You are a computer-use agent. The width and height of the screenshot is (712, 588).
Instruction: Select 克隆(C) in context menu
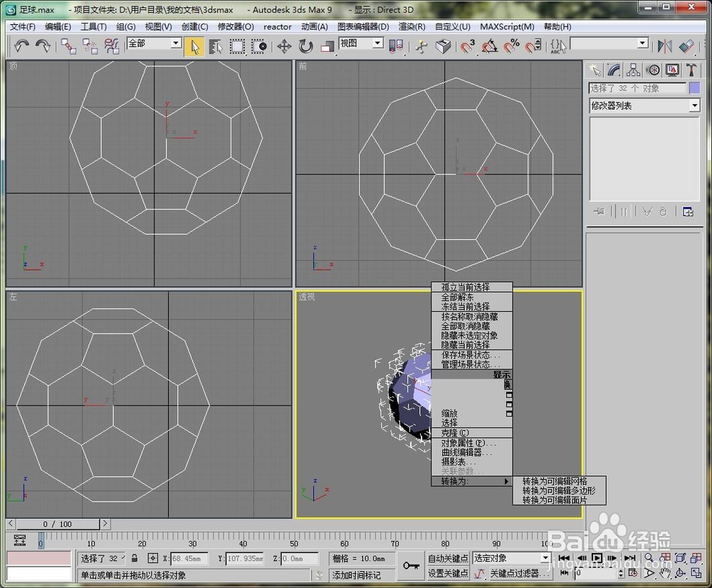472,433
